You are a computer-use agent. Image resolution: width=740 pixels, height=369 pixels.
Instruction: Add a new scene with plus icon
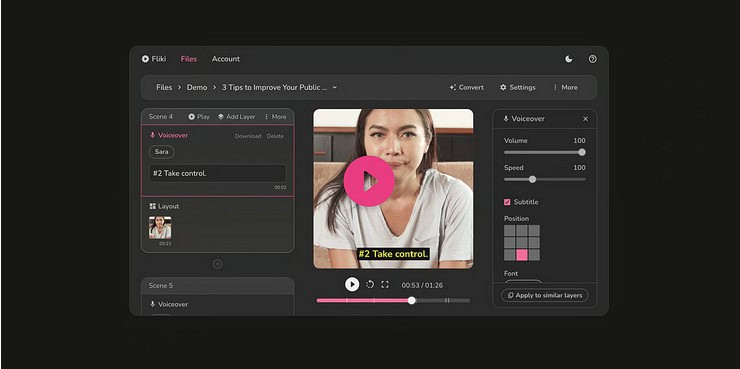coord(218,264)
